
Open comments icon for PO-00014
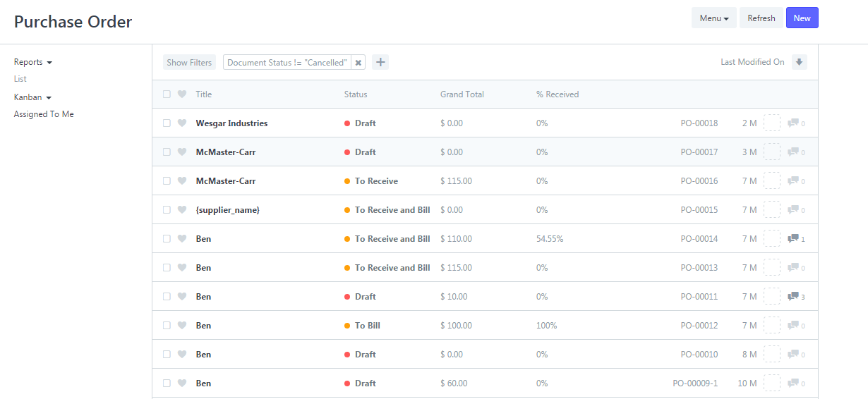point(793,239)
